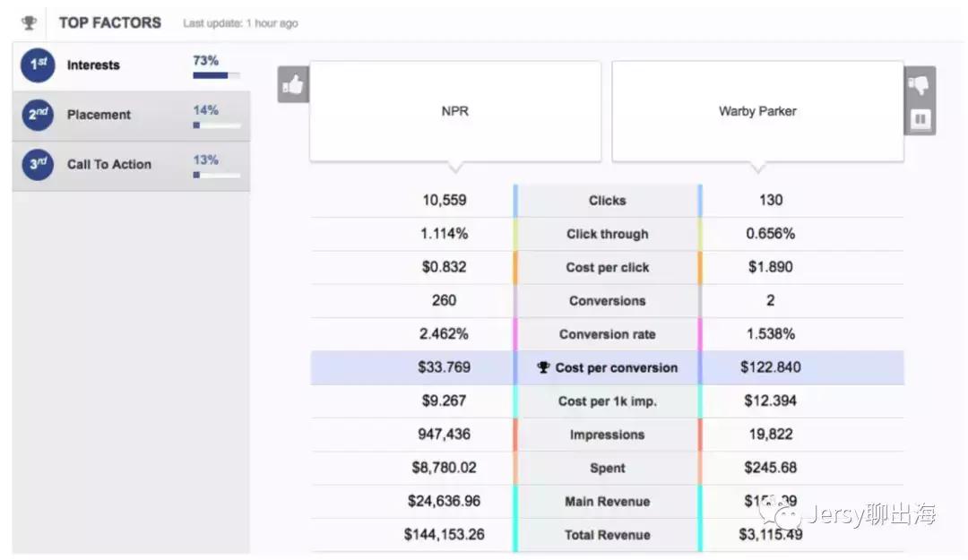
Task: Click Warby Parker conversions value 2
Action: click(771, 300)
